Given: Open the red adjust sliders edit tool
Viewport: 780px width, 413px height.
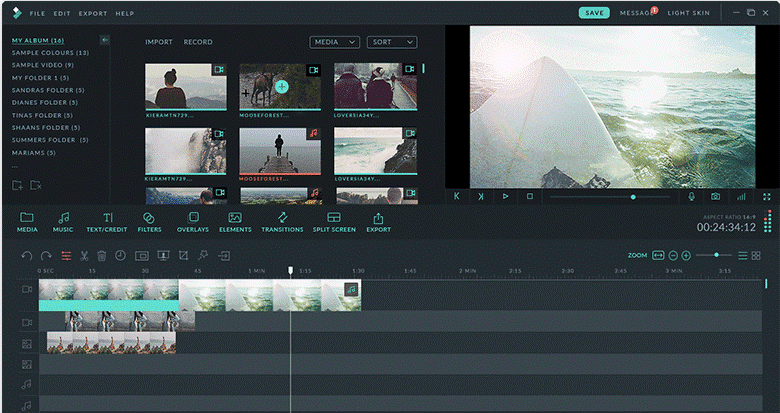Looking at the screenshot, I should [x=66, y=256].
